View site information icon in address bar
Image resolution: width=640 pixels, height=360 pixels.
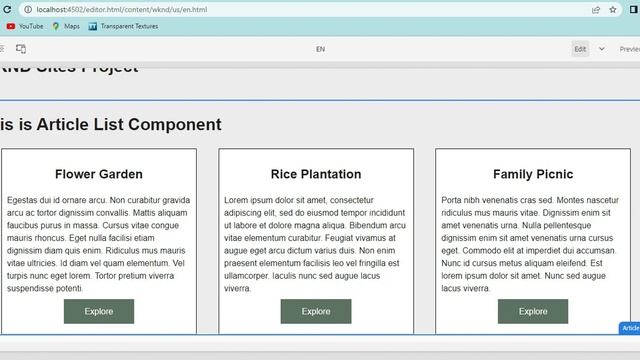click(28, 9)
